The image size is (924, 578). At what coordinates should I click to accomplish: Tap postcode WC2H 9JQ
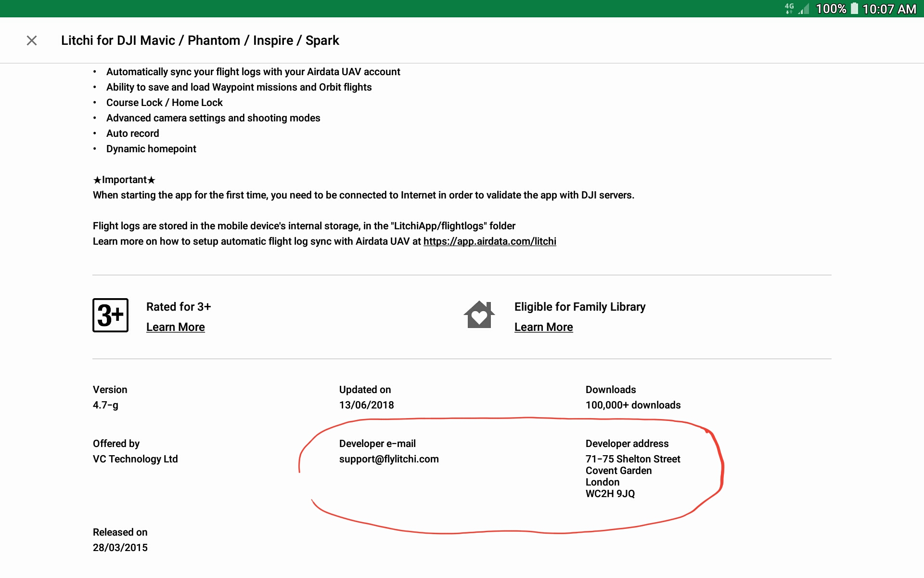(x=610, y=494)
